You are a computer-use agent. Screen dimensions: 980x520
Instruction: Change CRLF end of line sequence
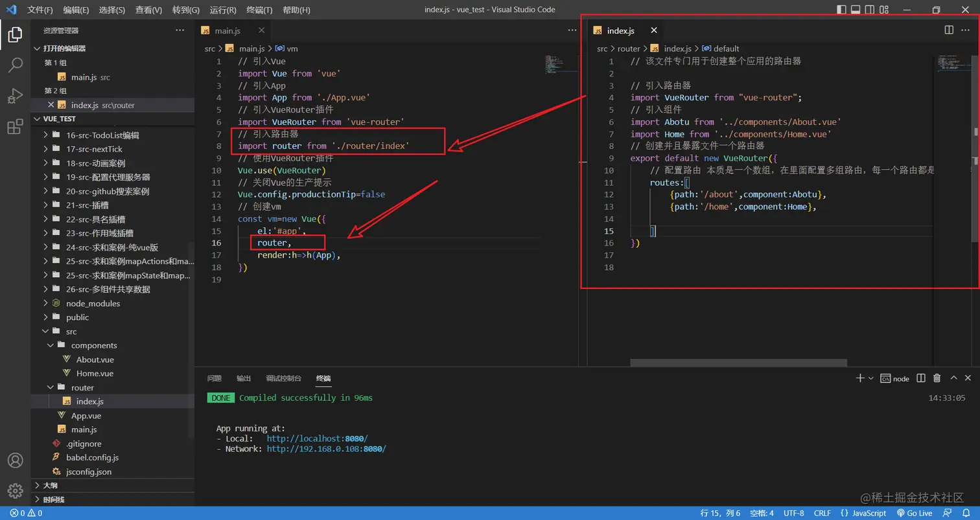click(x=822, y=513)
